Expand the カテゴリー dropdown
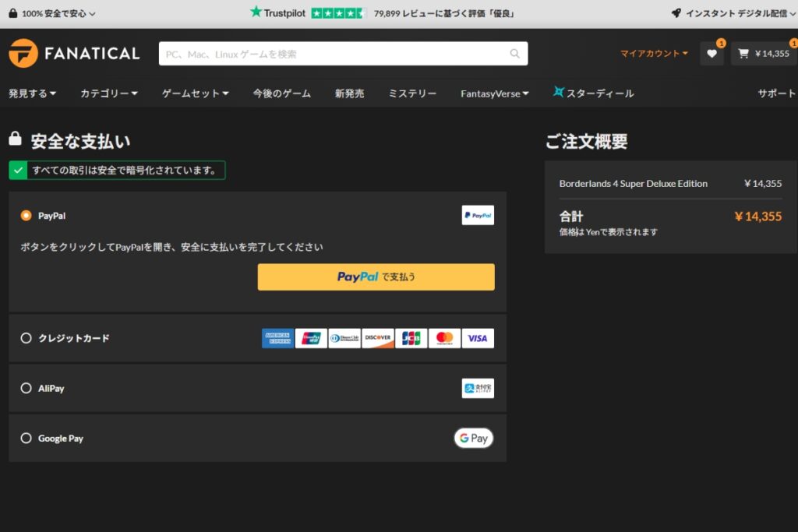 point(109,93)
